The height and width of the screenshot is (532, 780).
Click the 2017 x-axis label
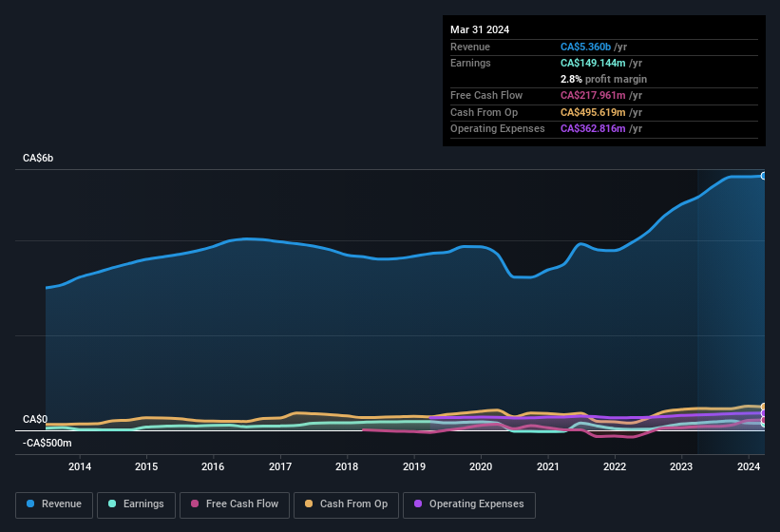pos(280,466)
